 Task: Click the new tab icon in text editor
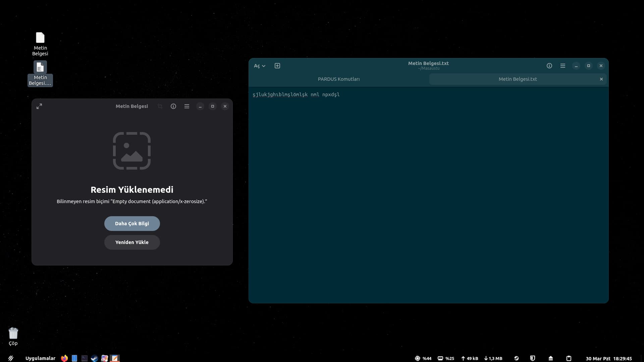coord(277,66)
